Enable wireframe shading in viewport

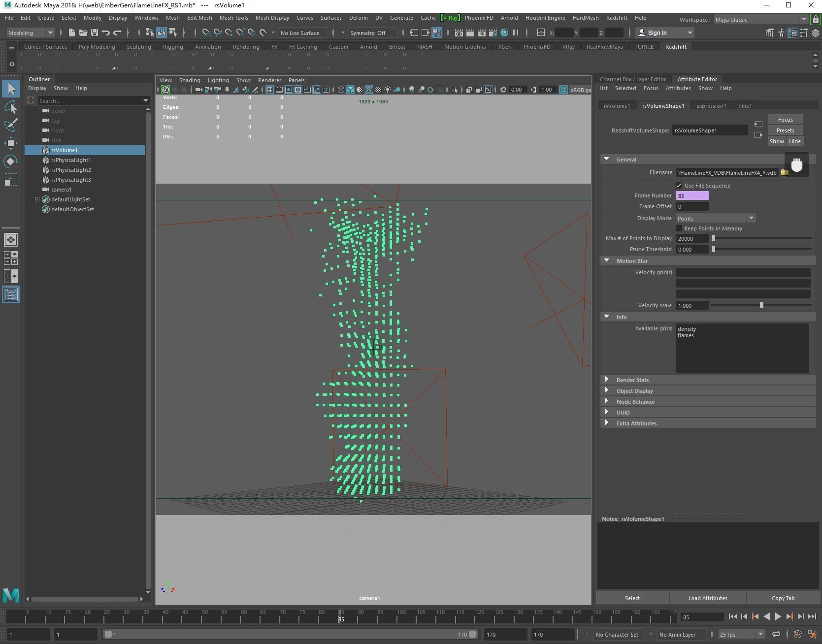tap(341, 90)
